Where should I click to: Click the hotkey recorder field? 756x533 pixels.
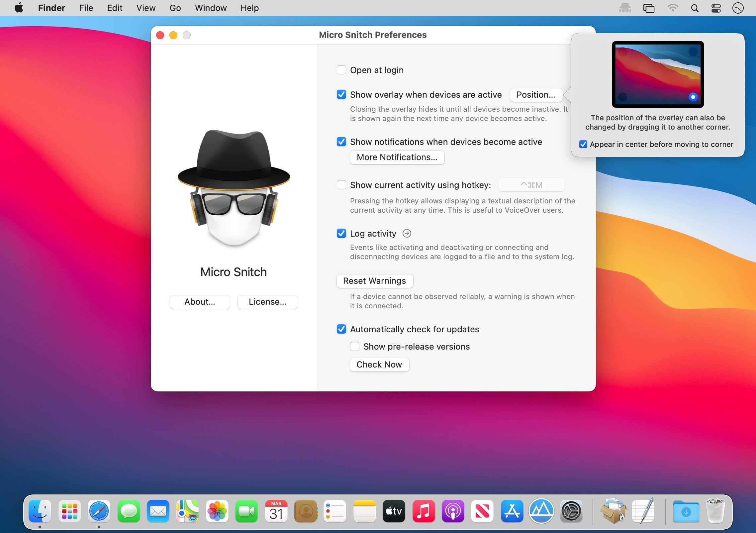(531, 185)
